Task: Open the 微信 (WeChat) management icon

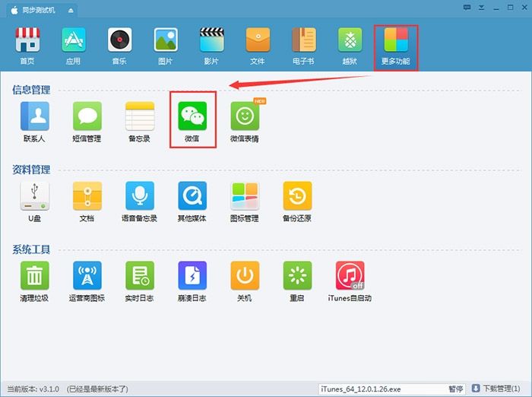Action: [192, 116]
